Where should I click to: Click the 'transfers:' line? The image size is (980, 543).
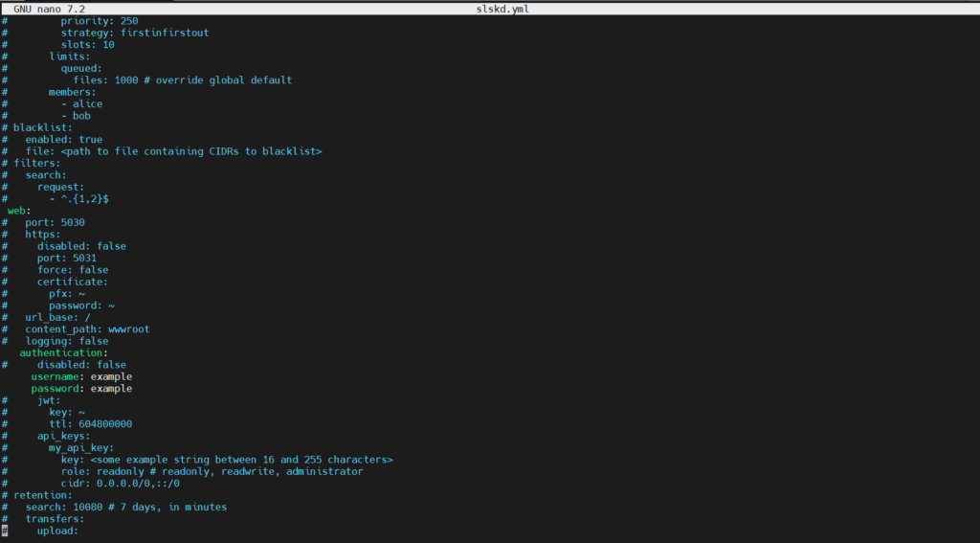click(55, 519)
